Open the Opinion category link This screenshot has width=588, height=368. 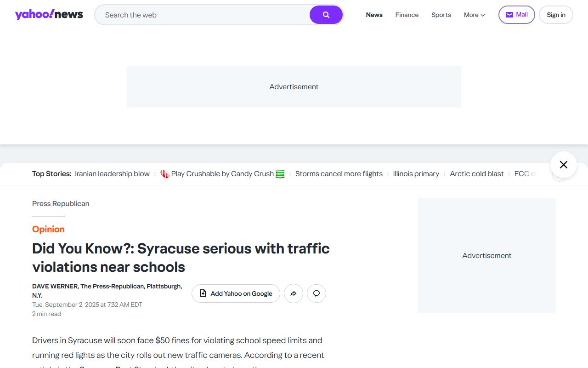48,229
